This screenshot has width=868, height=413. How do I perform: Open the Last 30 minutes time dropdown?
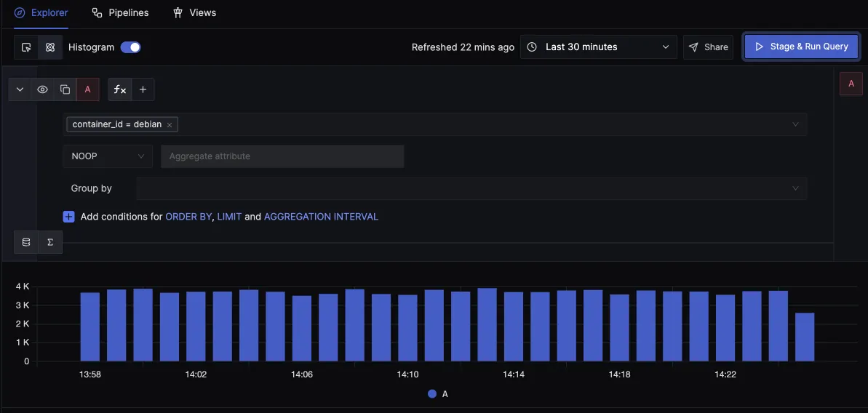click(x=598, y=47)
